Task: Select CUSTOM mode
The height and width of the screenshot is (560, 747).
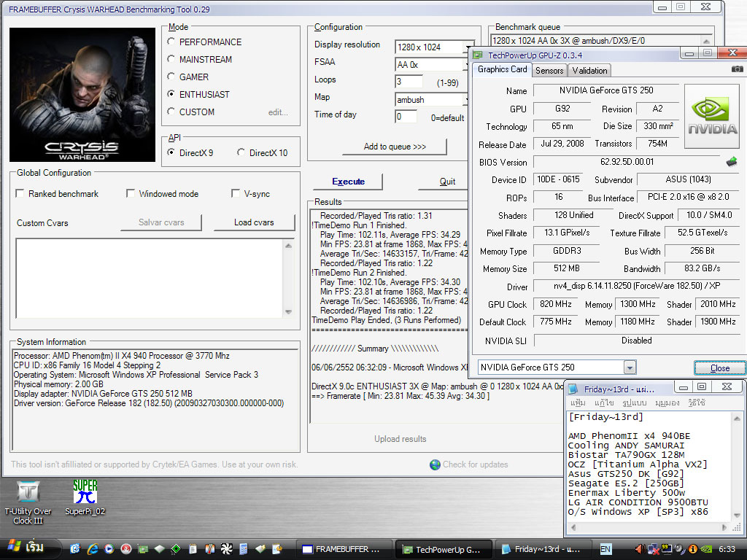Action: tap(191, 112)
